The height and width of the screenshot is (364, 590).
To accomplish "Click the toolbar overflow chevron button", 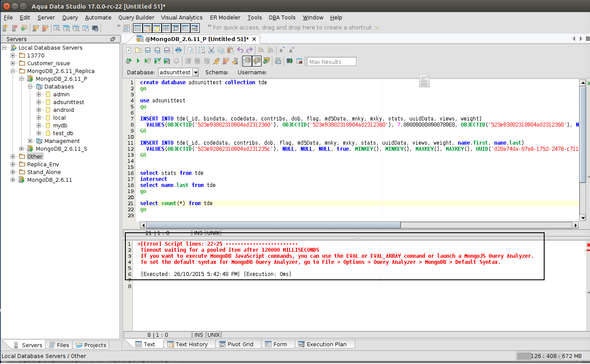I will pyautogui.click(x=118, y=26).
